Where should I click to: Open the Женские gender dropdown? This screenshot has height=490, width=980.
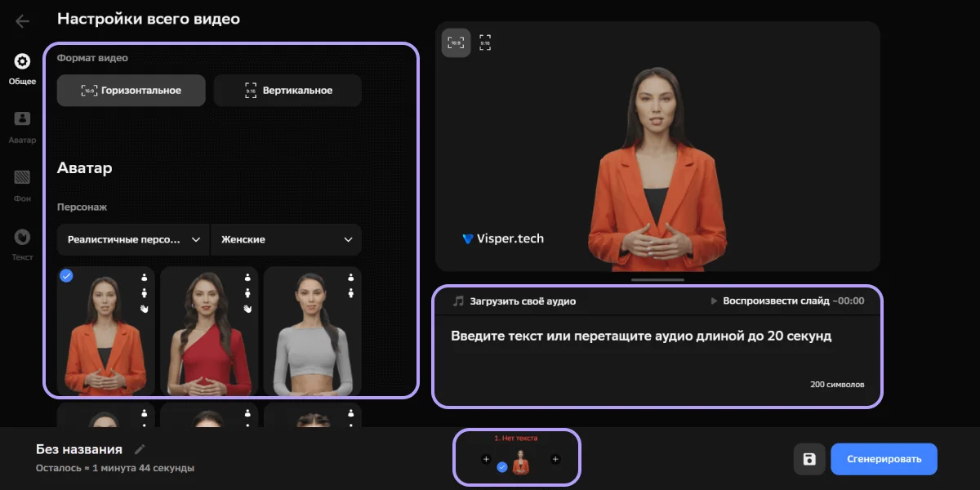[x=286, y=239]
